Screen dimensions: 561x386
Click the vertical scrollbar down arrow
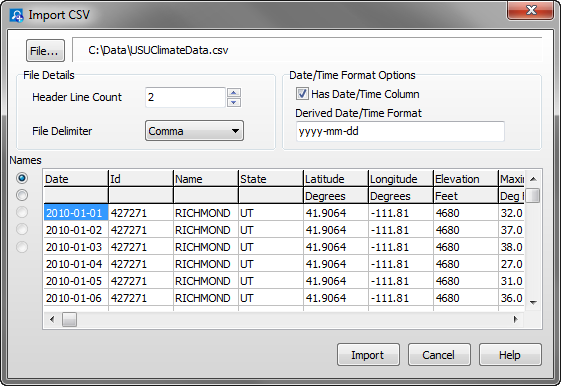(x=533, y=303)
